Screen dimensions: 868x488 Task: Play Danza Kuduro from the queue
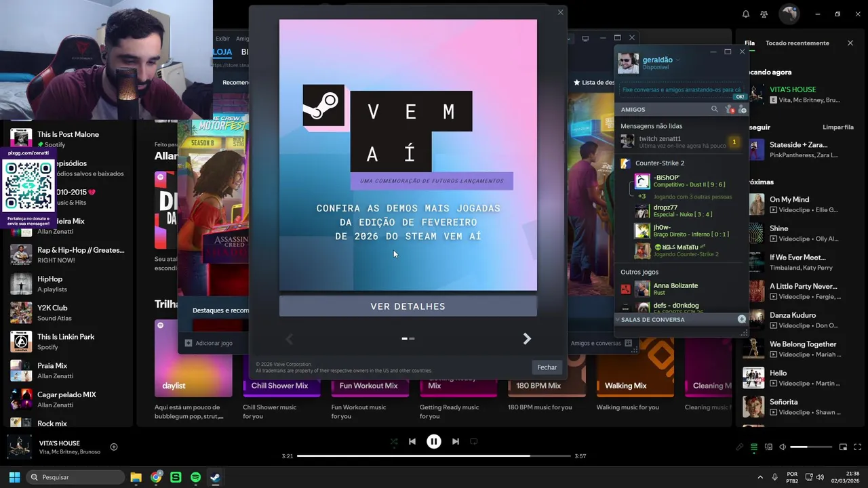click(800, 320)
